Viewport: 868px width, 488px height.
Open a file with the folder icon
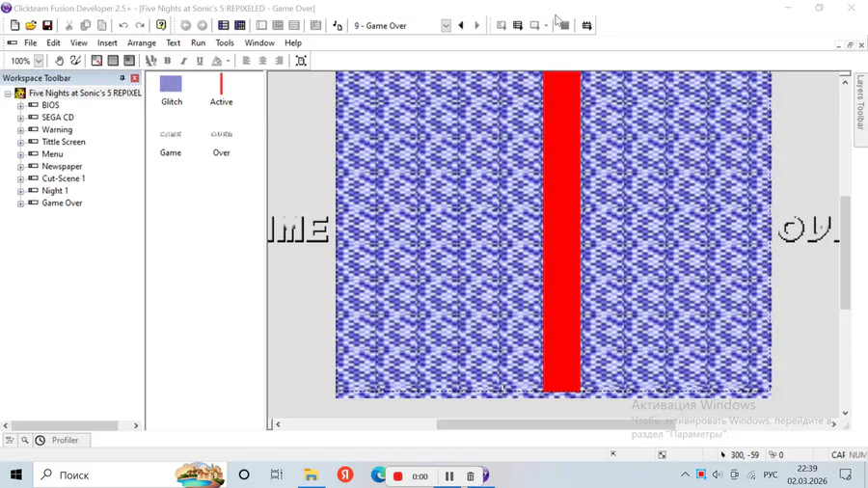tap(31, 25)
